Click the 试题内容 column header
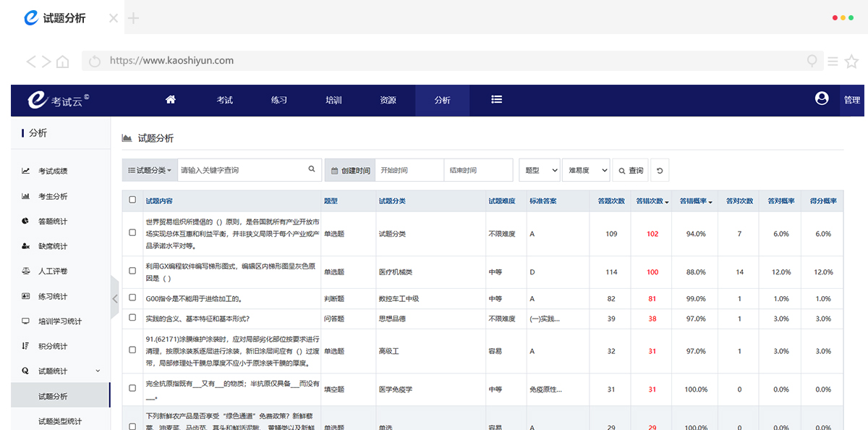The width and height of the screenshot is (868, 430). 159,201
